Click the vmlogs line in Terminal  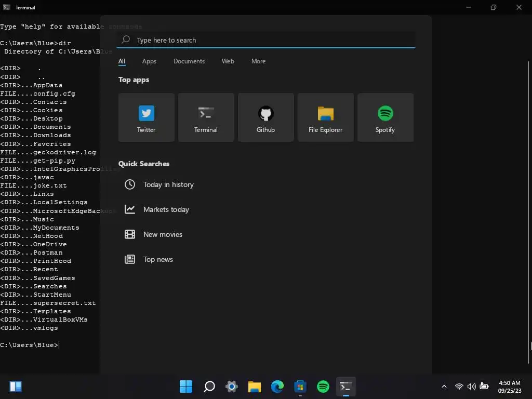pos(29,328)
